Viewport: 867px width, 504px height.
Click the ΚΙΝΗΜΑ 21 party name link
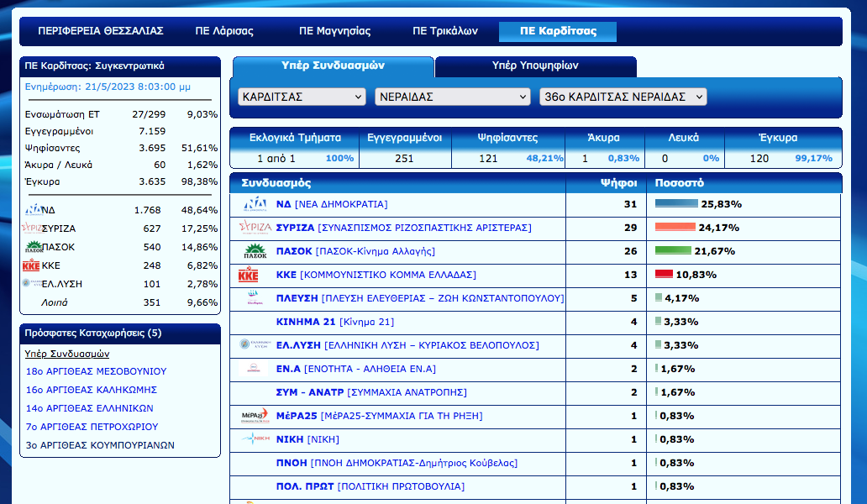pyautogui.click(x=306, y=322)
